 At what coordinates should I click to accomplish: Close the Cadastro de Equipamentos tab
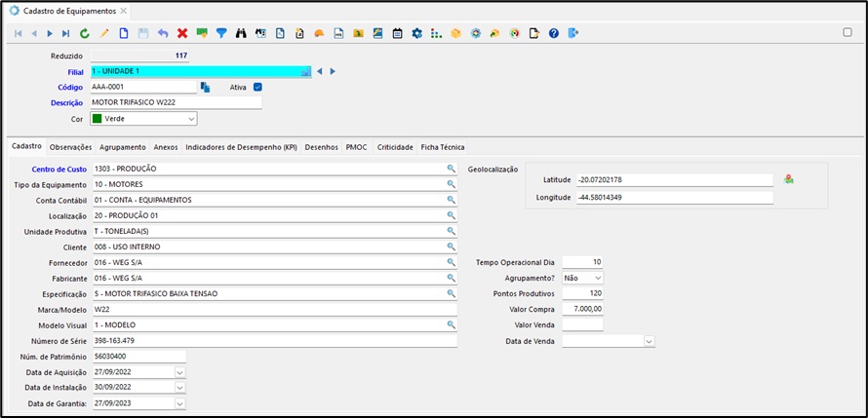[x=124, y=11]
